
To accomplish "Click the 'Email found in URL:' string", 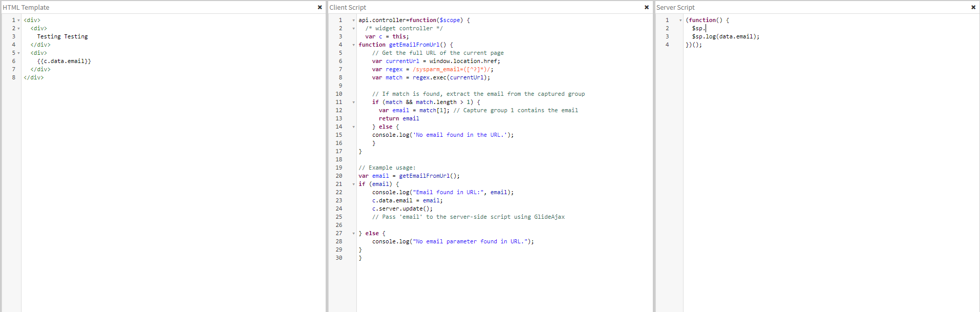I will tap(448, 192).
